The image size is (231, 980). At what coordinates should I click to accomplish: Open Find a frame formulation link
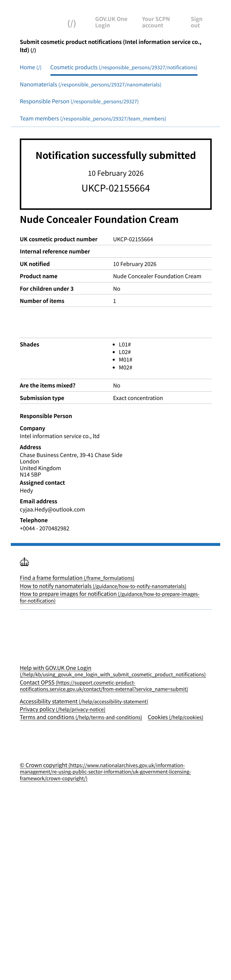(x=77, y=578)
